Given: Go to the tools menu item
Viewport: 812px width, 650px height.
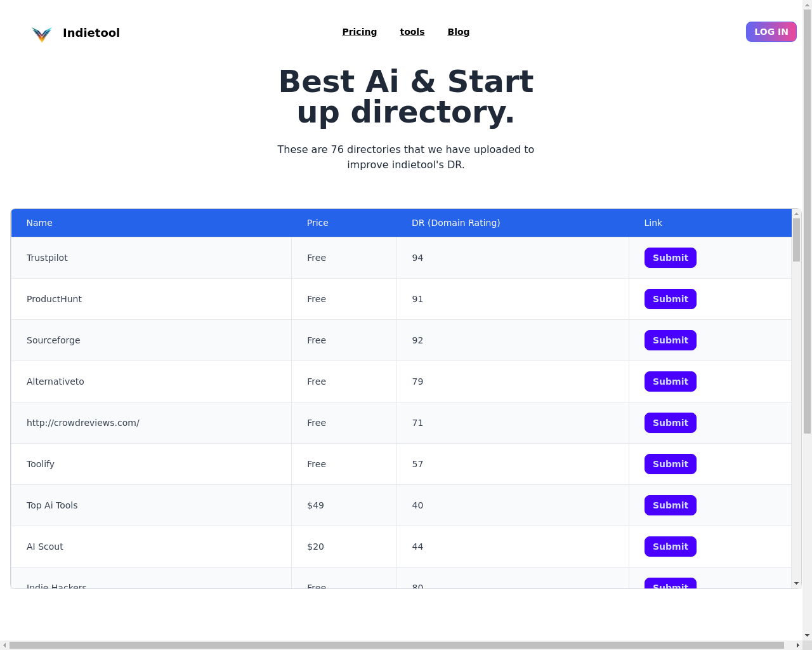Looking at the screenshot, I should (412, 32).
